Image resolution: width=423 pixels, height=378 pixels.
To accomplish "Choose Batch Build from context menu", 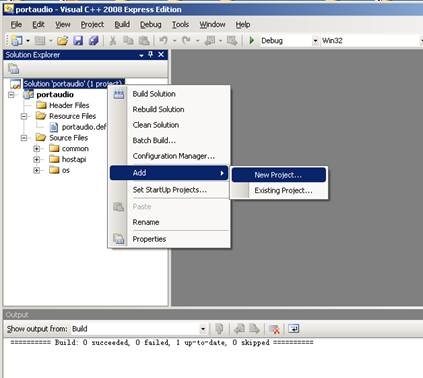I will [x=170, y=140].
